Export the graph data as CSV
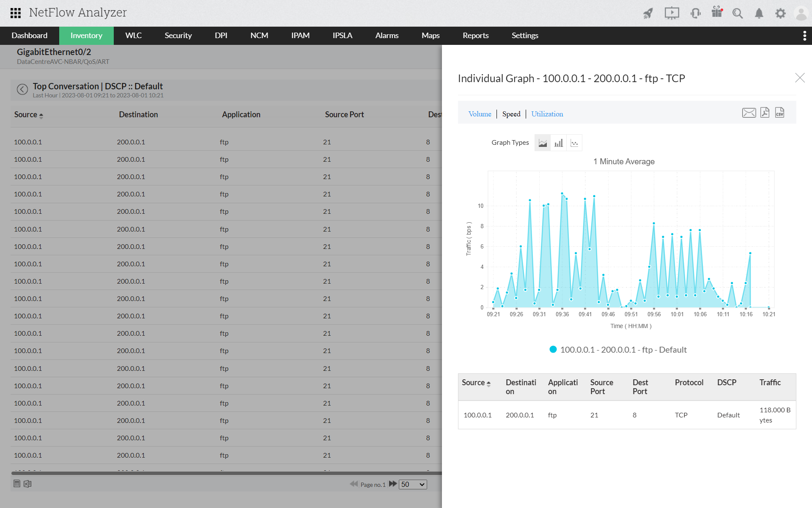 (x=779, y=113)
